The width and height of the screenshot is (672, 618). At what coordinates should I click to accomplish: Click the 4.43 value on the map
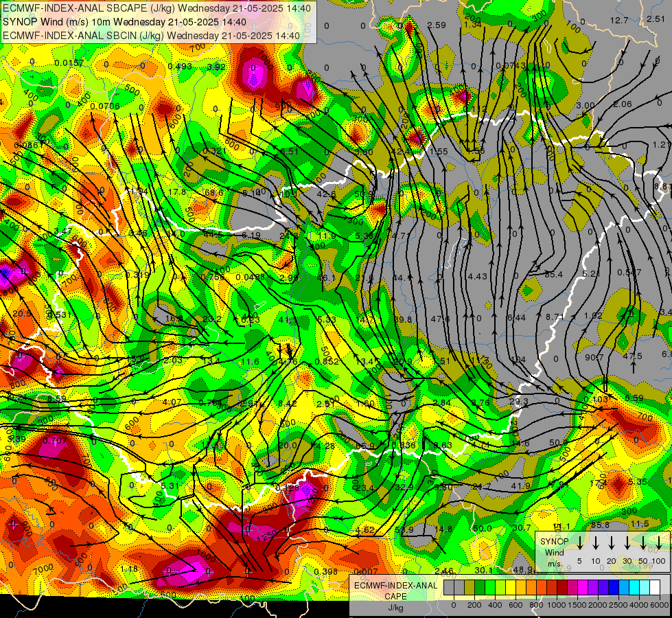click(x=478, y=276)
